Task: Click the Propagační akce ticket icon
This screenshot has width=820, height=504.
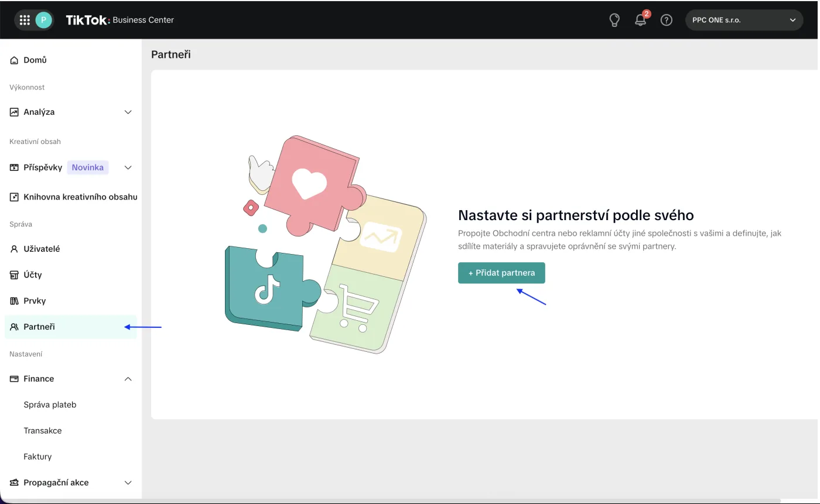Action: coord(15,483)
